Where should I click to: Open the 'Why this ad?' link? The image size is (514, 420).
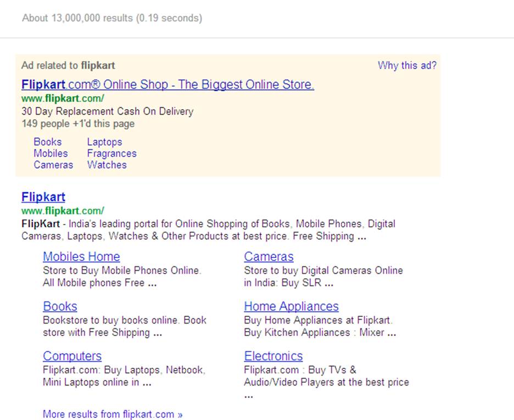407,65
